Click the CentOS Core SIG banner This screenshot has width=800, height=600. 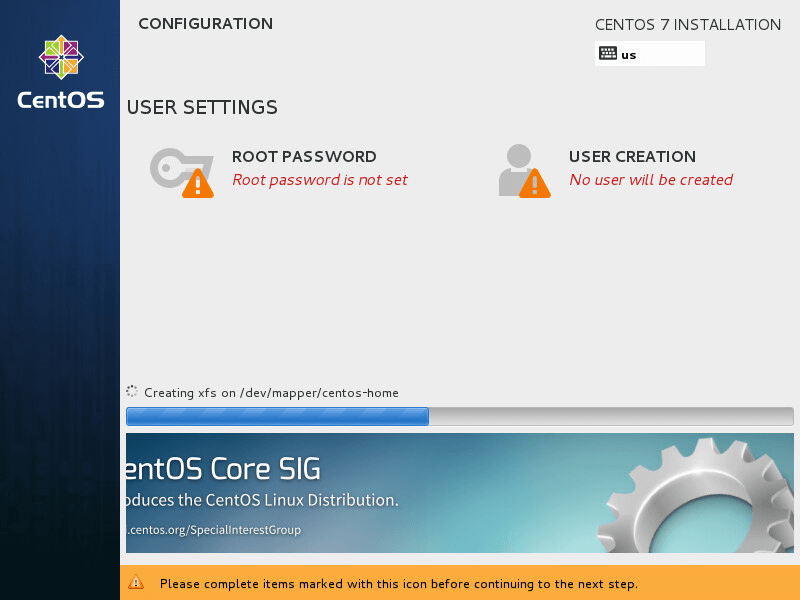pos(460,493)
